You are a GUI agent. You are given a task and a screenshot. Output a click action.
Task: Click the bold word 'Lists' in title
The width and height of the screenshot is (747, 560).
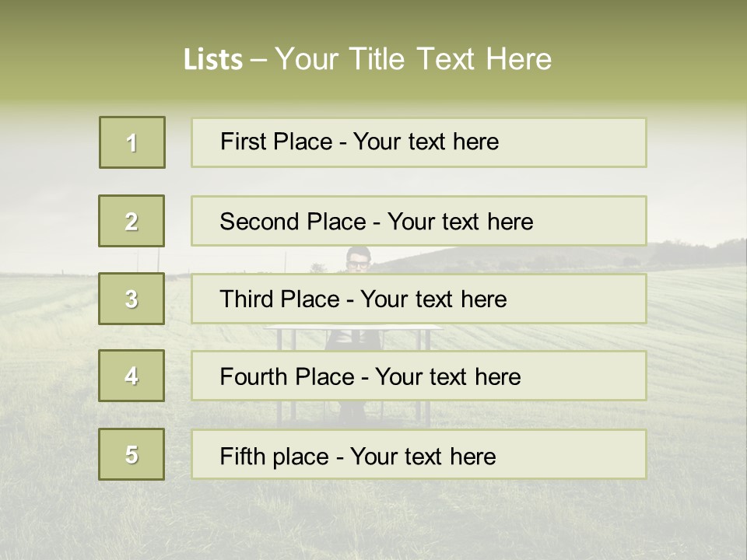pyautogui.click(x=213, y=59)
